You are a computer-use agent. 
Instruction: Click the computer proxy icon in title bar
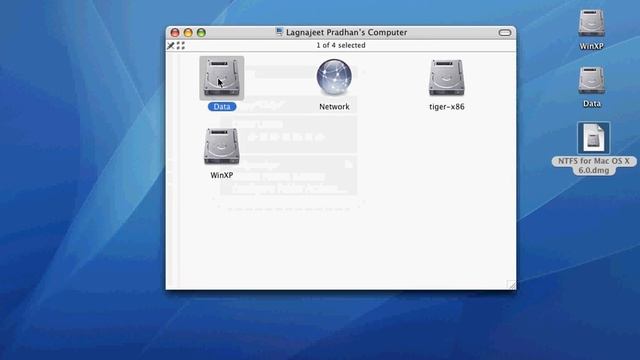click(x=280, y=32)
